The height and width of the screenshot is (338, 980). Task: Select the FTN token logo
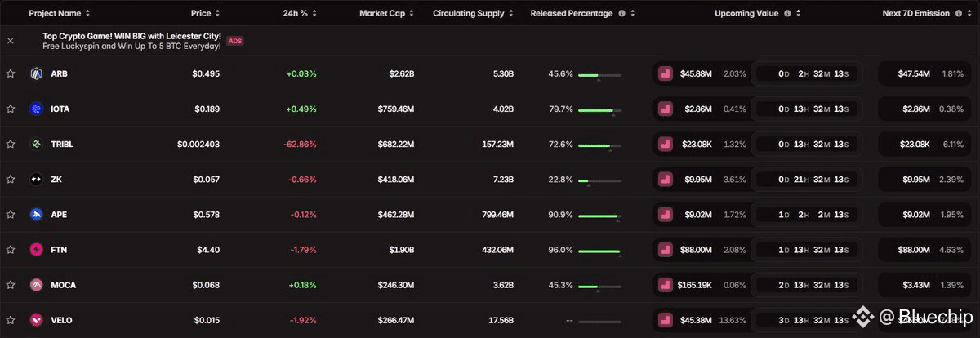tap(36, 249)
